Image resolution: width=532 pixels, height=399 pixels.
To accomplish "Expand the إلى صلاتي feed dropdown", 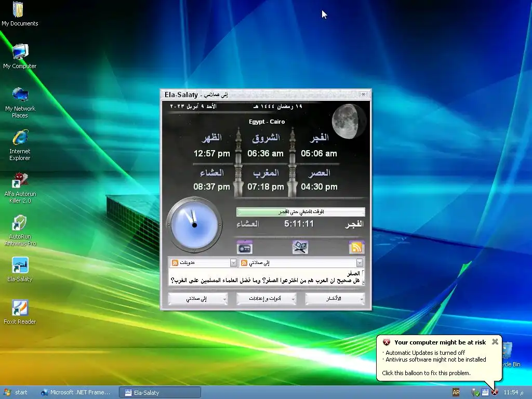I will (x=360, y=262).
